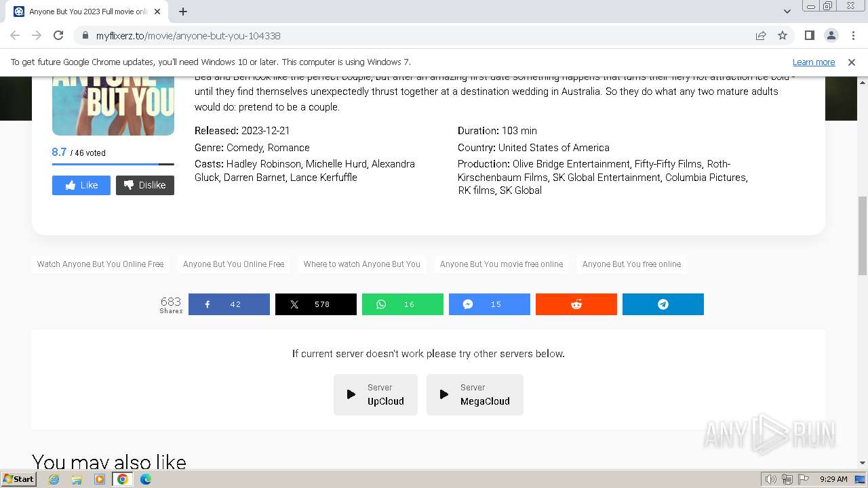Image resolution: width=868 pixels, height=488 pixels.
Task: Open the network tray icon
Action: (787, 479)
